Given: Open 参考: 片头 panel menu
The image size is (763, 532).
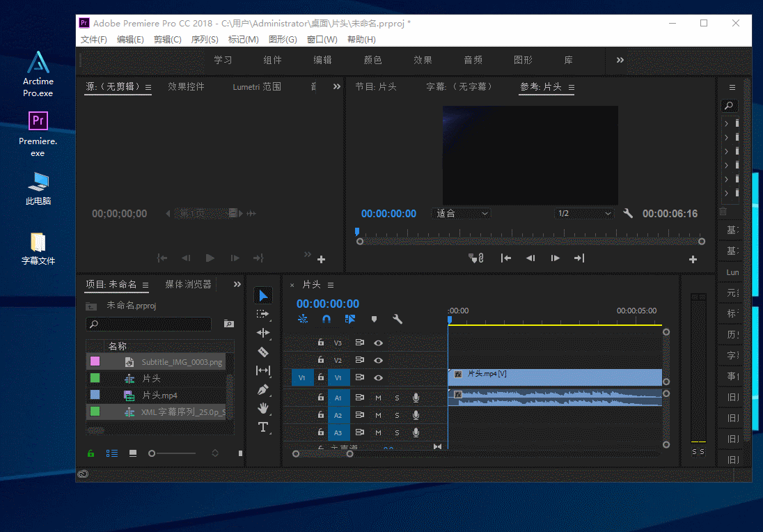Looking at the screenshot, I should coord(572,87).
